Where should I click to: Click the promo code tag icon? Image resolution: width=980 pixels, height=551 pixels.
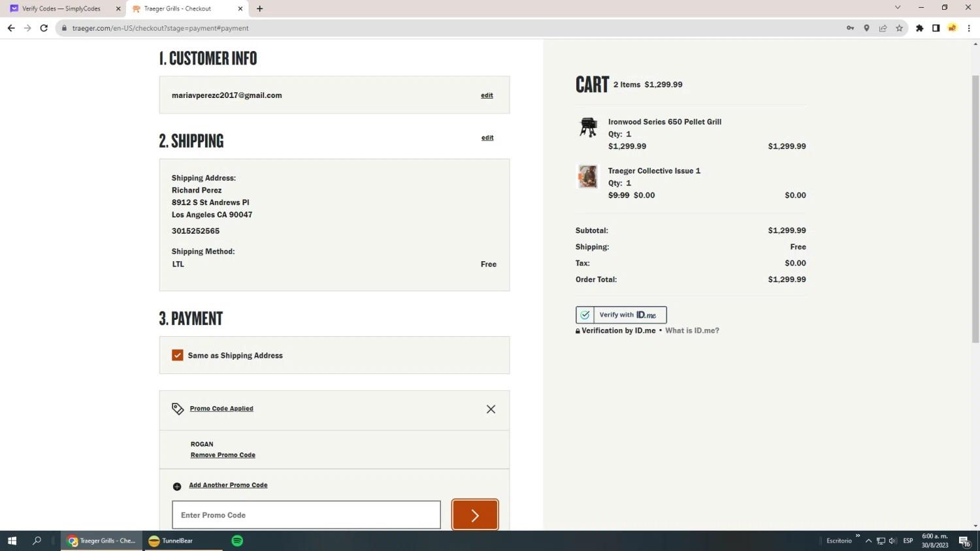point(178,409)
